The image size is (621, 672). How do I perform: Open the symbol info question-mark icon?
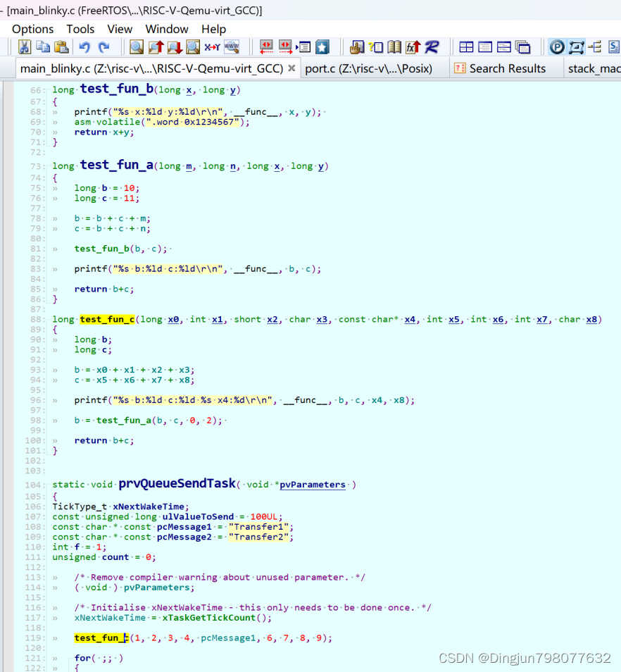(375, 46)
